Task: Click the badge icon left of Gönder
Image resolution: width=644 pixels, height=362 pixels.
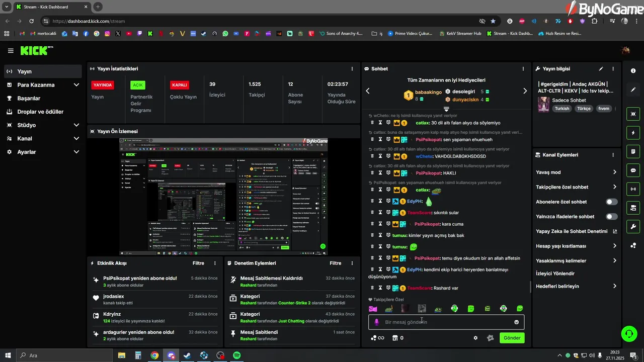Action: 490,338
